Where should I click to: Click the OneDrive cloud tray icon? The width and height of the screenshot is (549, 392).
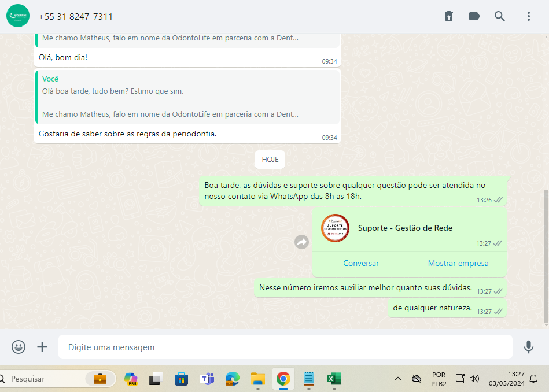417,379
